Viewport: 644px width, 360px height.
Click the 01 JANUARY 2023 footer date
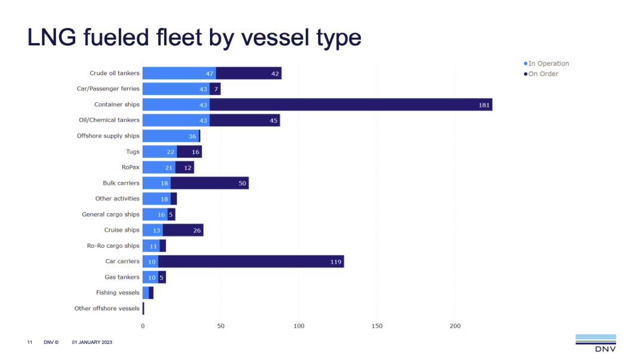[x=92, y=343]
